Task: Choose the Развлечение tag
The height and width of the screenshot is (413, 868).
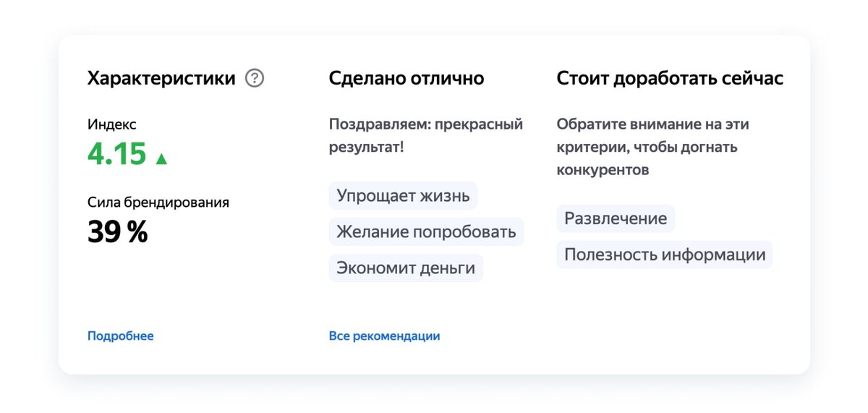Action: pyautogui.click(x=616, y=218)
